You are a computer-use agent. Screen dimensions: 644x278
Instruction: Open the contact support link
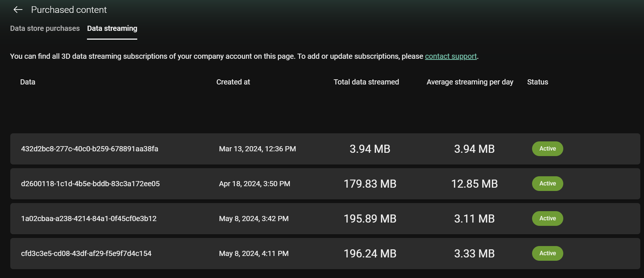tap(451, 56)
